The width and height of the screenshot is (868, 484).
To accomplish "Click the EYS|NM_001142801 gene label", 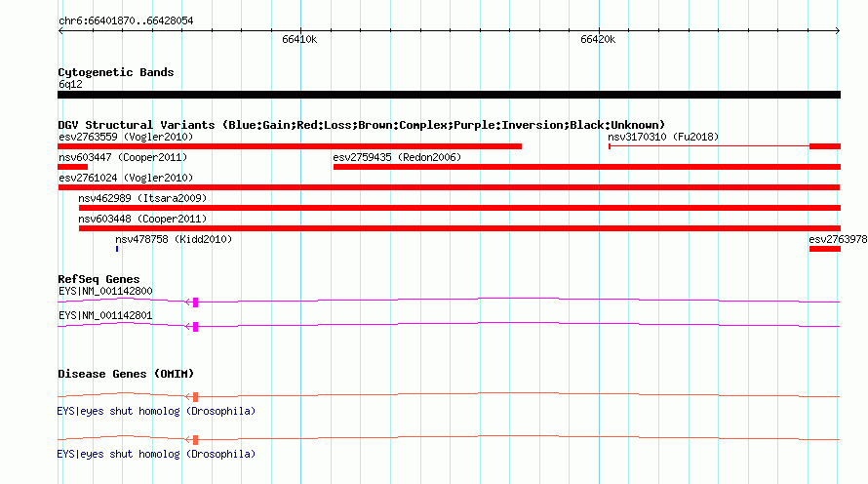I will coord(105,315).
